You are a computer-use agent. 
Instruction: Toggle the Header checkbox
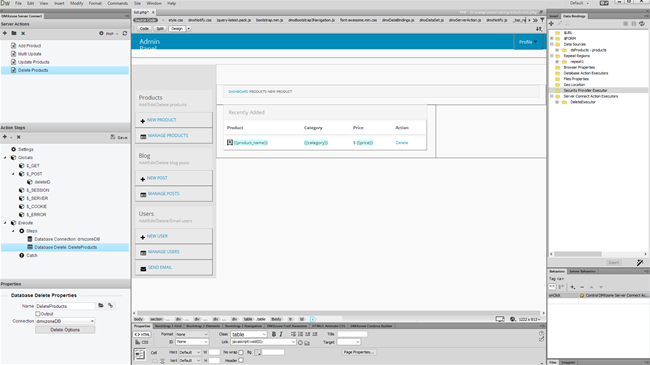click(x=241, y=360)
